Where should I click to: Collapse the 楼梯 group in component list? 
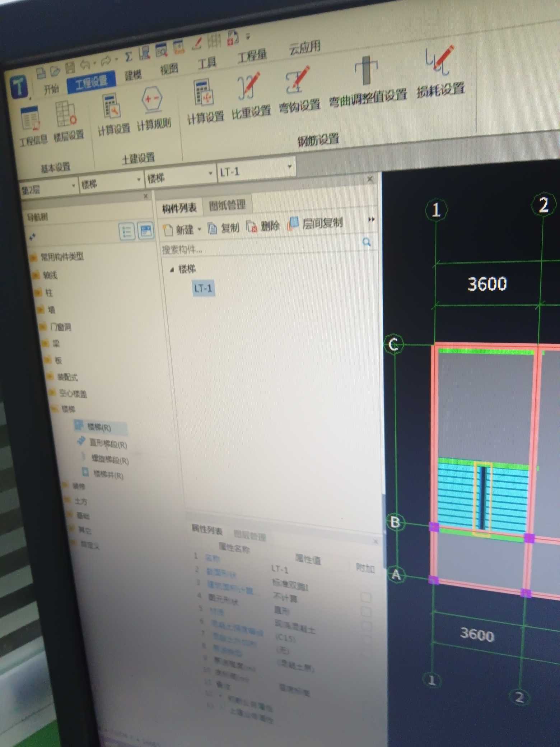(x=172, y=269)
